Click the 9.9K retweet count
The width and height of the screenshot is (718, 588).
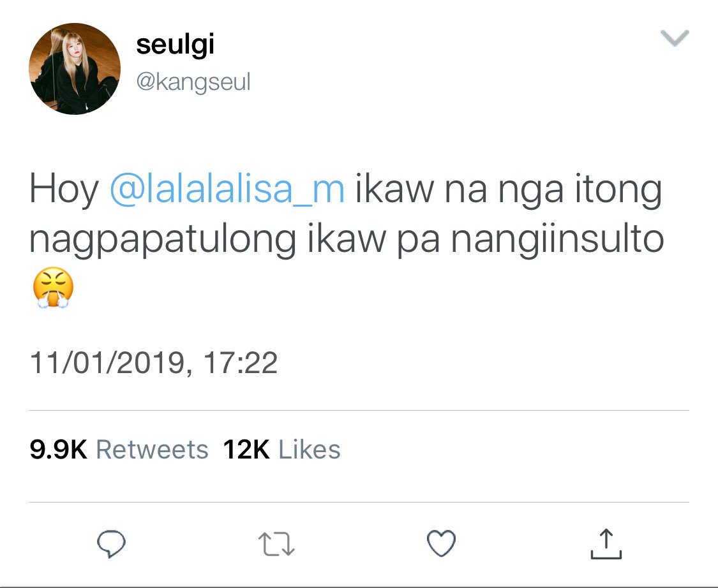point(59,450)
